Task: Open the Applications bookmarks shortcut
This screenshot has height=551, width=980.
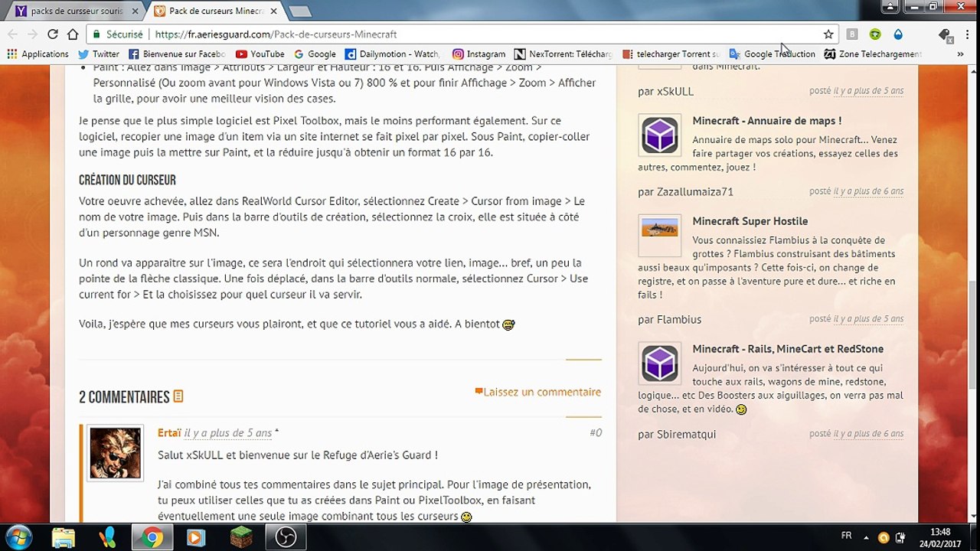Action: coord(38,54)
